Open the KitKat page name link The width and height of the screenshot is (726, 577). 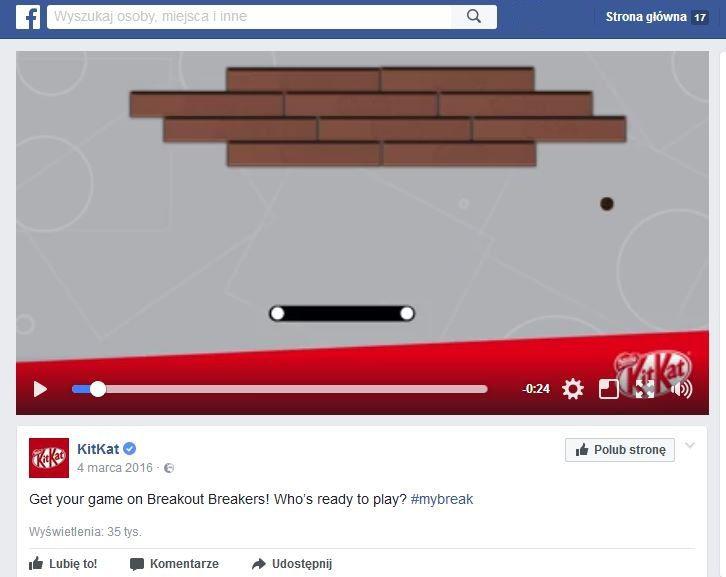point(98,449)
